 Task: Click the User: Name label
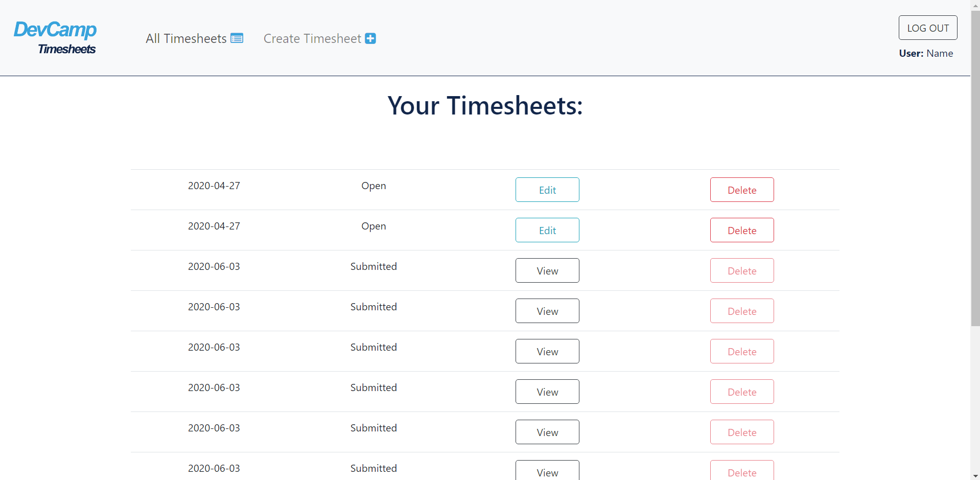[x=926, y=53]
